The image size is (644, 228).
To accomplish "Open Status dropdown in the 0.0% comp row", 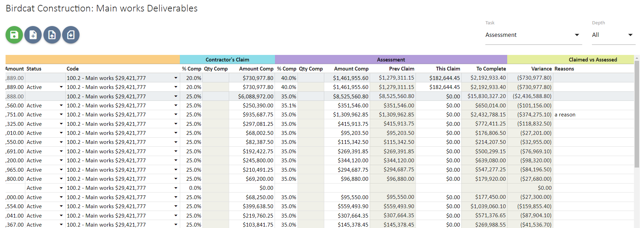I will tap(61, 188).
